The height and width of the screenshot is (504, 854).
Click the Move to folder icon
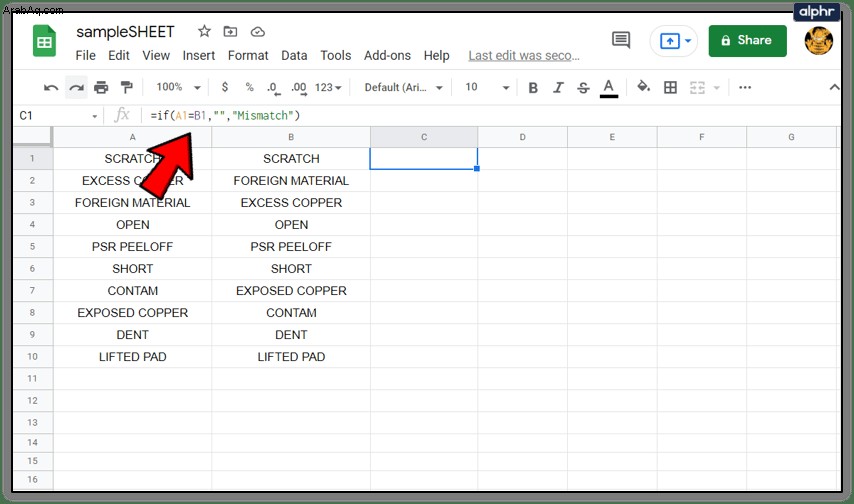coord(230,32)
